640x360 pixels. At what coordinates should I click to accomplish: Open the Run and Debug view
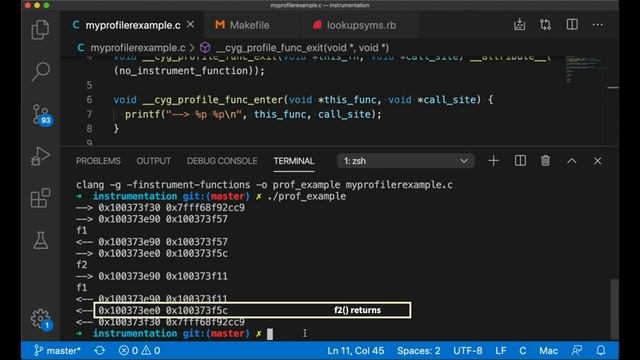[x=40, y=156]
